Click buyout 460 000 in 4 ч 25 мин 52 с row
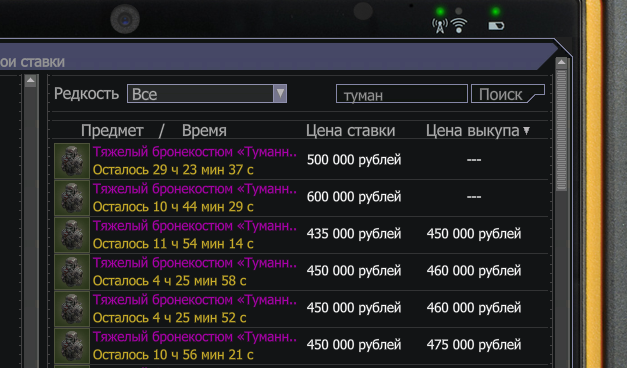Viewport: 627px width, 368px height. 474,308
